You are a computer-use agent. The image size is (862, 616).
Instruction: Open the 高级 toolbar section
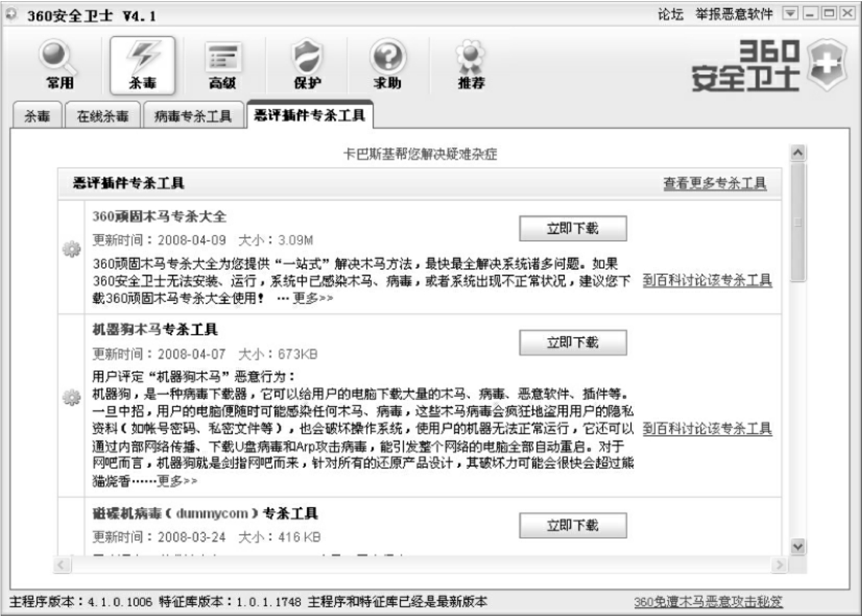223,65
